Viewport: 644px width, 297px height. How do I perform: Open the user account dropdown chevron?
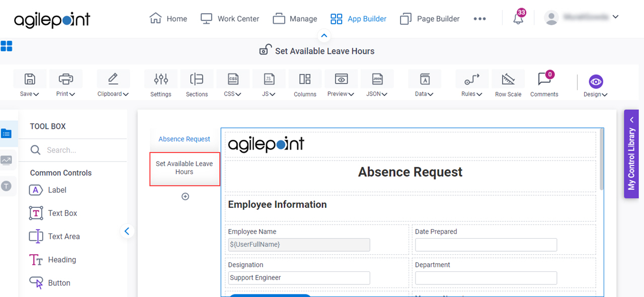coord(615,17)
